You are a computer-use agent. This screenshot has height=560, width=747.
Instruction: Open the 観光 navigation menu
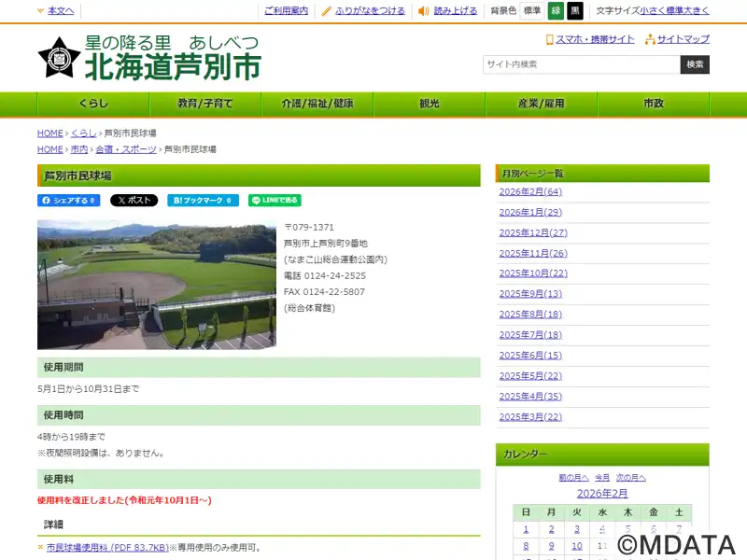429,104
